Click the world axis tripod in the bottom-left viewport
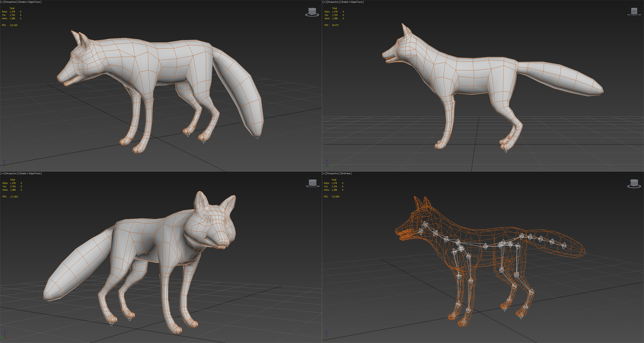The width and height of the screenshot is (644, 343). 4,335
